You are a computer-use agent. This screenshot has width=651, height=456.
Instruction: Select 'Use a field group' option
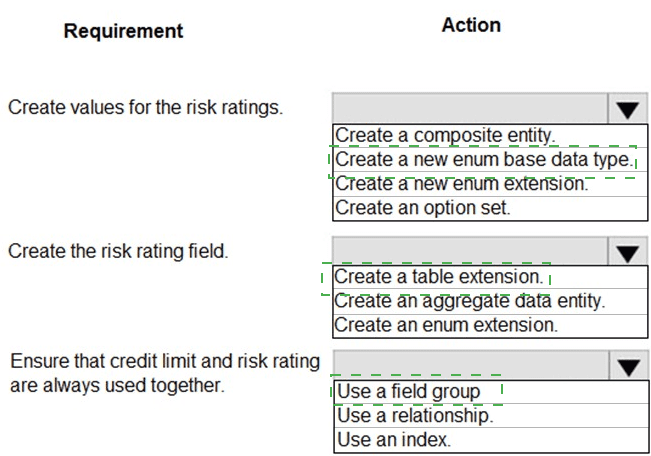[x=491, y=392]
